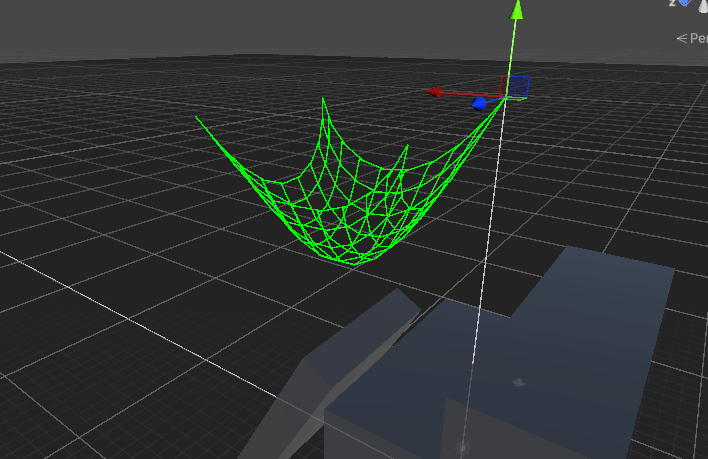
Task: Click the small gizmo icon on blue box
Action: pos(518,382)
